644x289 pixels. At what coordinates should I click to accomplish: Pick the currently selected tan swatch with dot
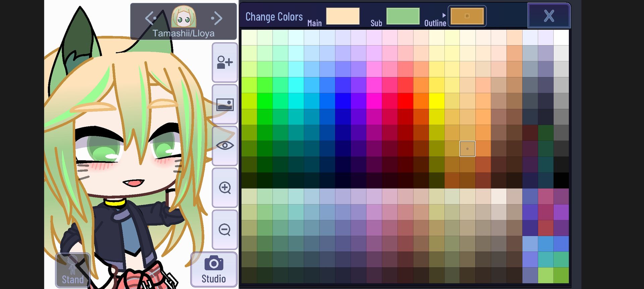tap(467, 149)
